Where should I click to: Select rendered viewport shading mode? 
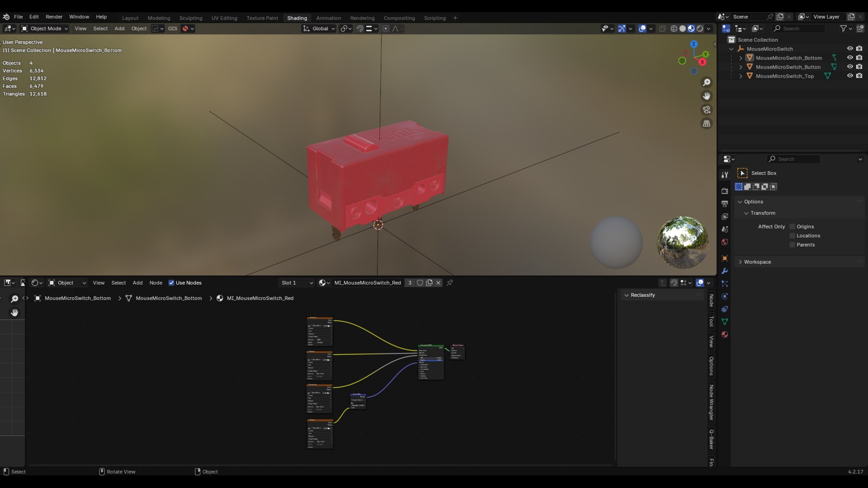[x=700, y=28]
